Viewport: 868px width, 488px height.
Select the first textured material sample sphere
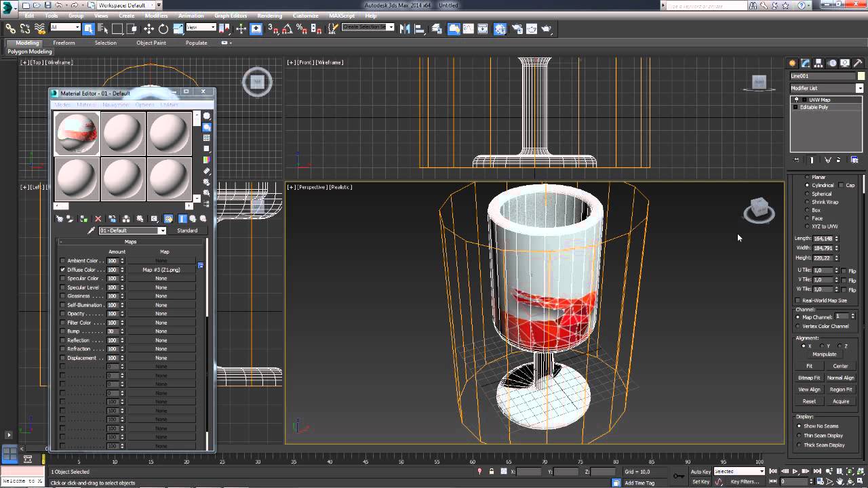click(x=77, y=134)
